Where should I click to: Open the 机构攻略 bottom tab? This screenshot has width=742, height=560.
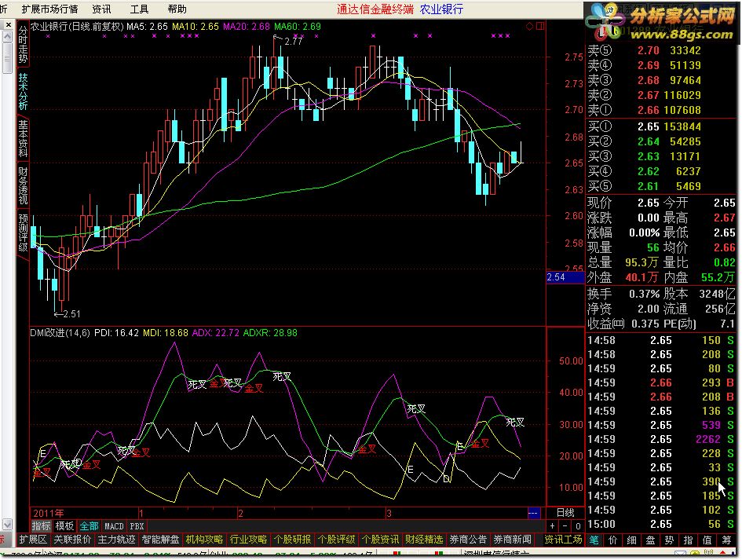point(204,540)
